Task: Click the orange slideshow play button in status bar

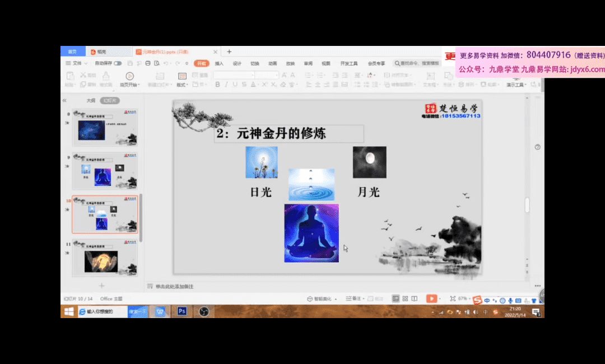Action: pos(430,299)
